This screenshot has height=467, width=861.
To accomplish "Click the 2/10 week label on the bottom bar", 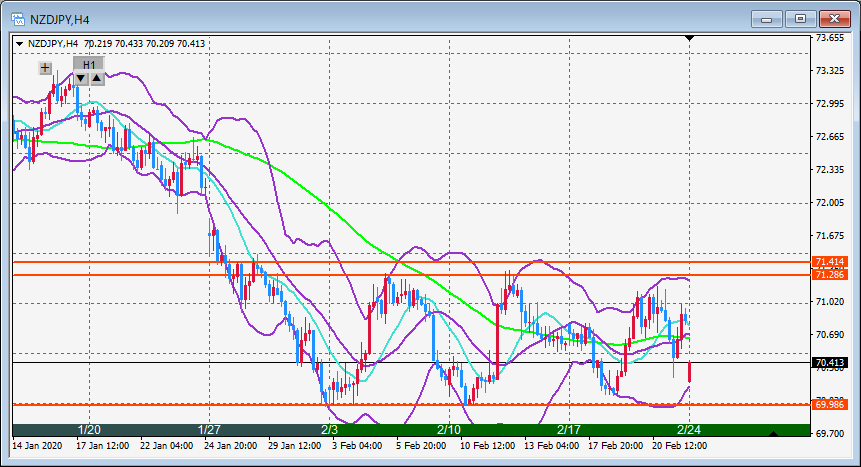I will tap(449, 430).
